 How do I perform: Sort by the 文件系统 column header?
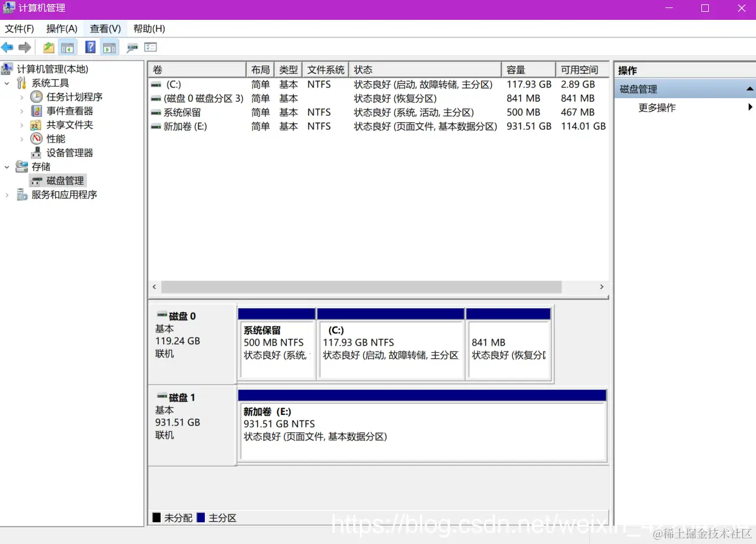tap(326, 69)
